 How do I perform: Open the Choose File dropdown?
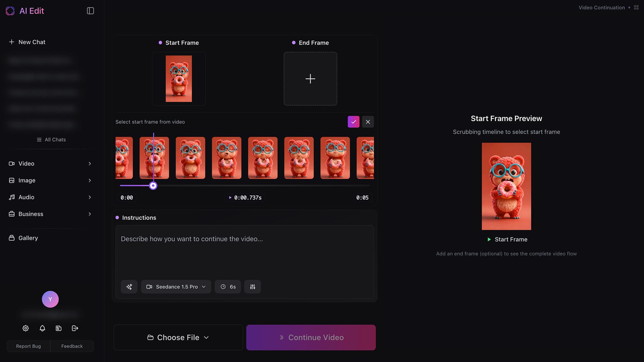coord(178,337)
